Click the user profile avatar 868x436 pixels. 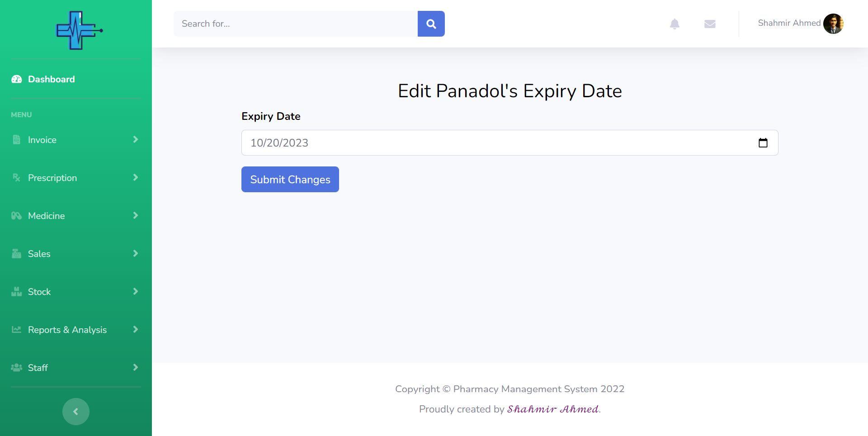click(x=833, y=24)
